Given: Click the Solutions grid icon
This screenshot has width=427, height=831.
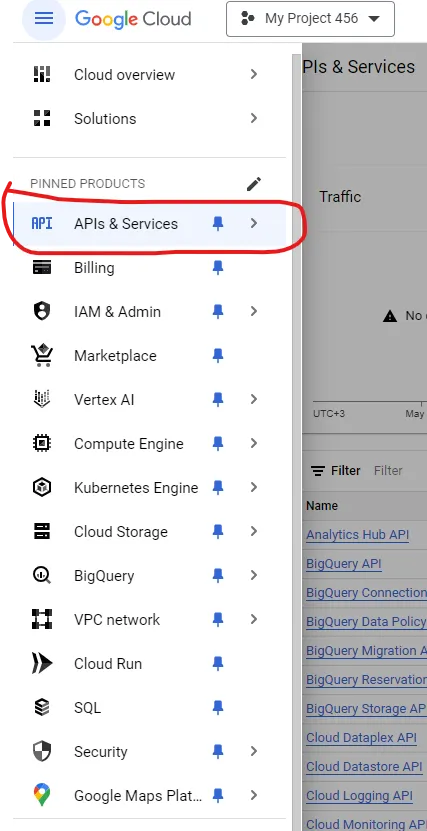Looking at the screenshot, I should click(x=42, y=118).
